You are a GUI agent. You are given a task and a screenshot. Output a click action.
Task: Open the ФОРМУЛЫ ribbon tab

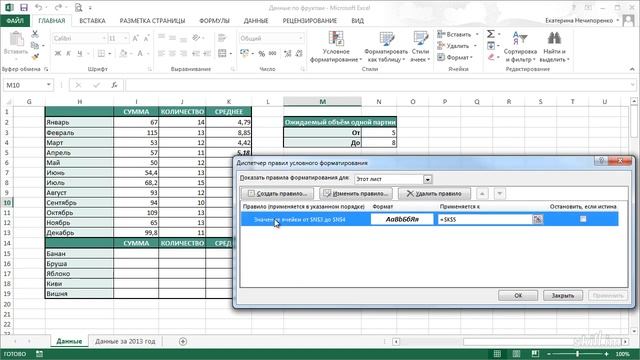[214, 20]
